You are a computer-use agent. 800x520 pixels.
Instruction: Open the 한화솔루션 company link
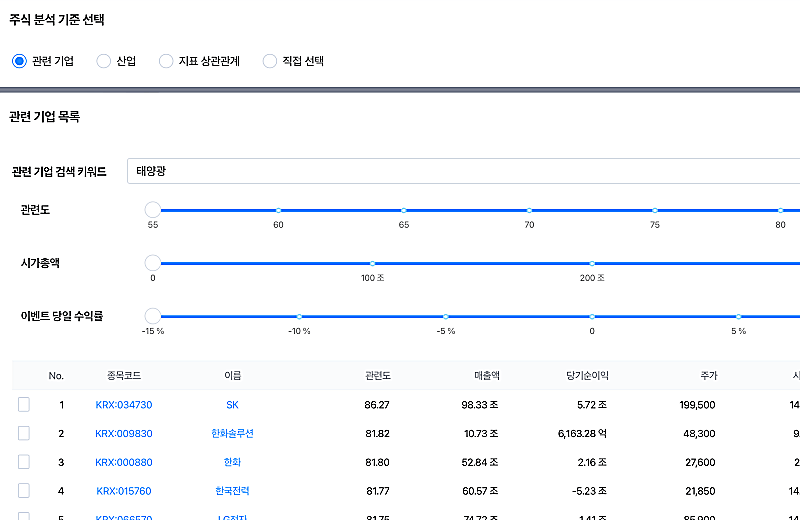coord(232,433)
